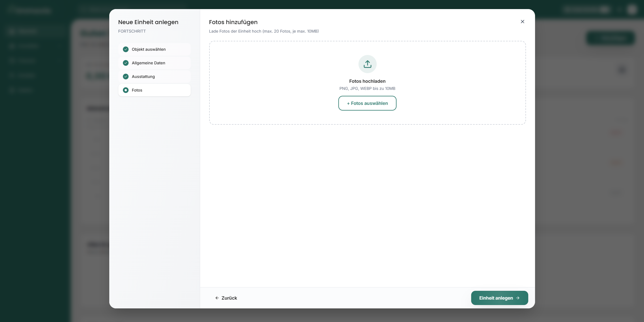The width and height of the screenshot is (644, 322).
Task: Click the checkmark icon beside Allgemeine Daten
Action: (126, 63)
